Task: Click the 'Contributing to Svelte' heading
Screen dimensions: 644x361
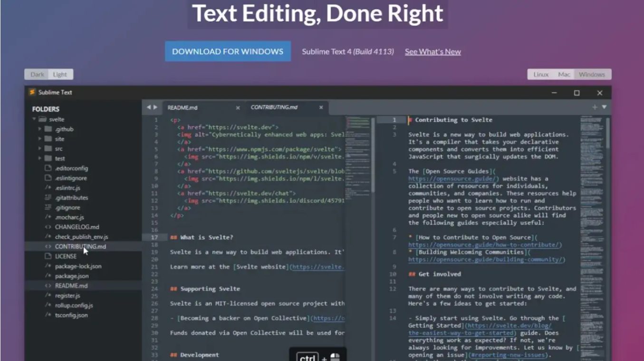Action: [450, 120]
